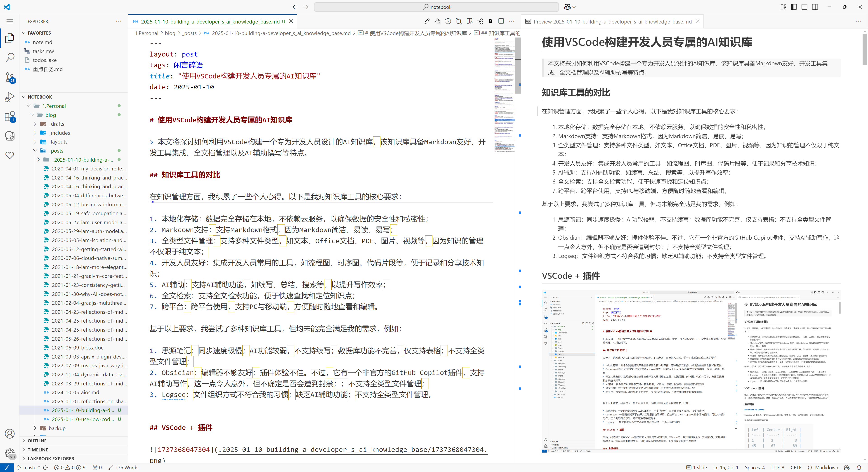
Task: Open the Search view in the activity bar
Action: coord(10,58)
